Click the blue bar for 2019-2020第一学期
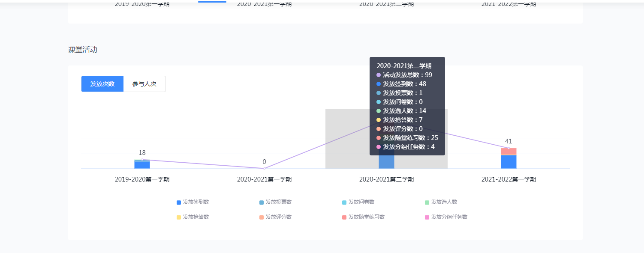 [x=142, y=165]
